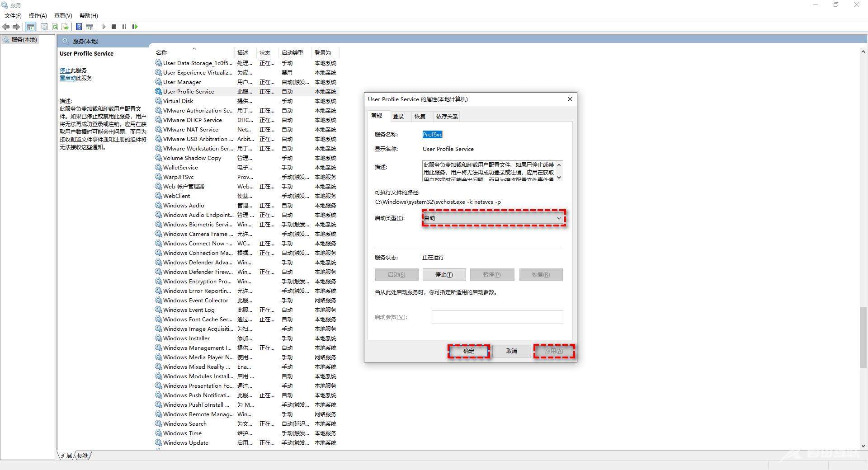
Task: Click the Forward arrow toolbar icon
Action: point(16,27)
